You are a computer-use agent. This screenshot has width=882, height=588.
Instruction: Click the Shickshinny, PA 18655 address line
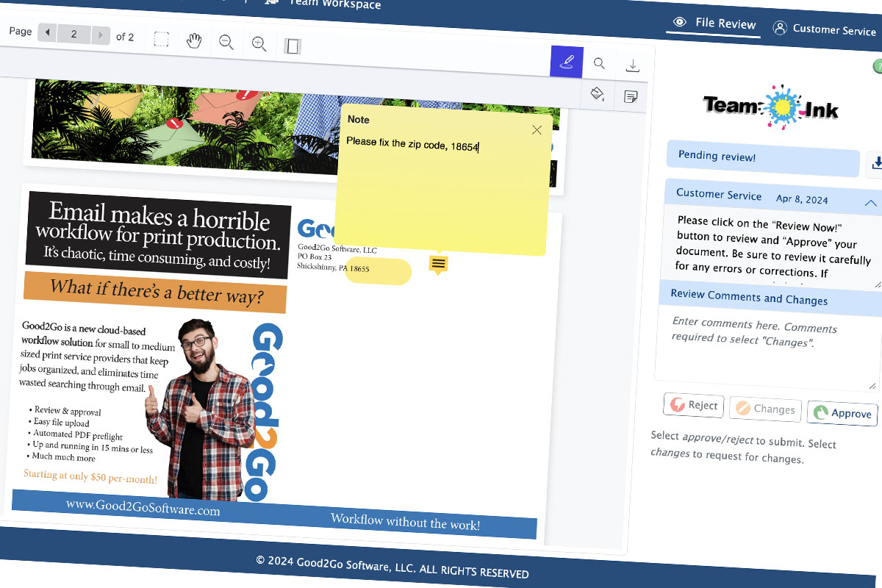[x=333, y=268]
